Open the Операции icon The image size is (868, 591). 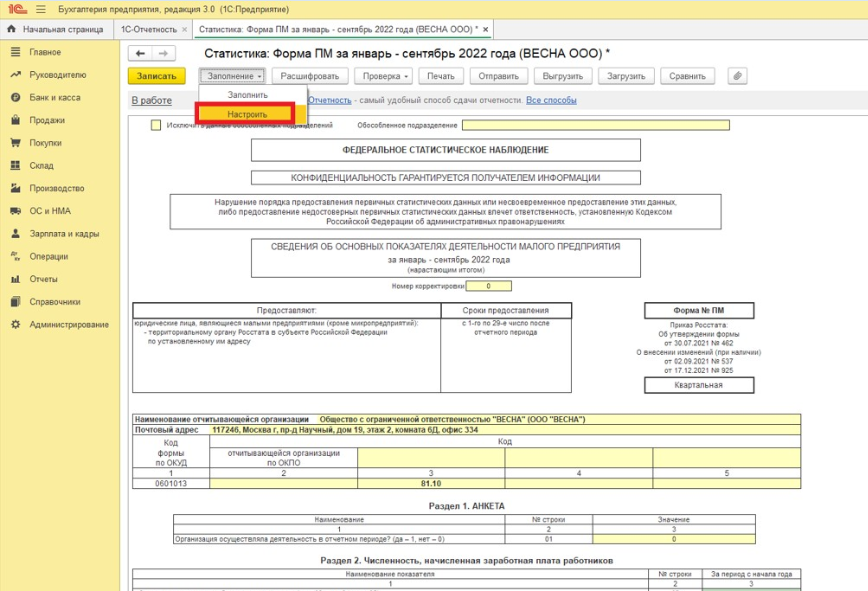point(16,256)
